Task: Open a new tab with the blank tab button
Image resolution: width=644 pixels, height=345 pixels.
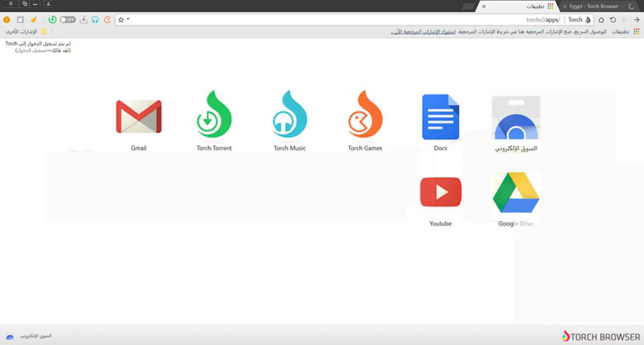Action: coord(467,7)
